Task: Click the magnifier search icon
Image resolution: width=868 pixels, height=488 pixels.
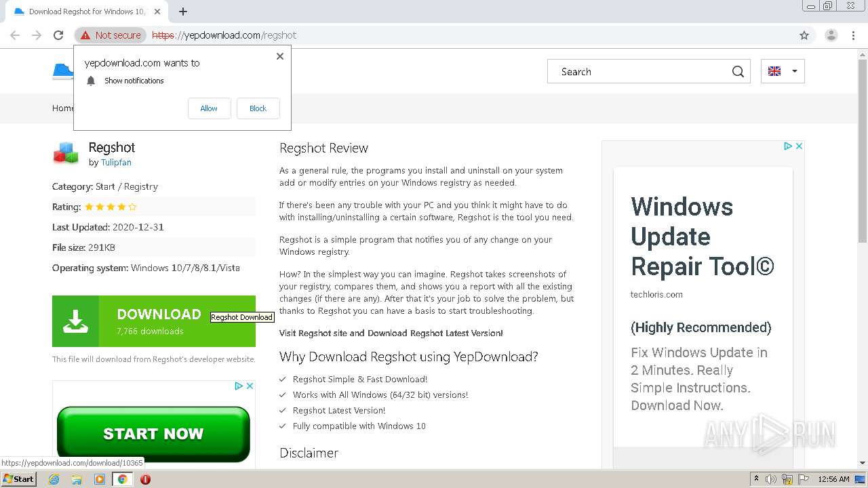Action: click(738, 72)
